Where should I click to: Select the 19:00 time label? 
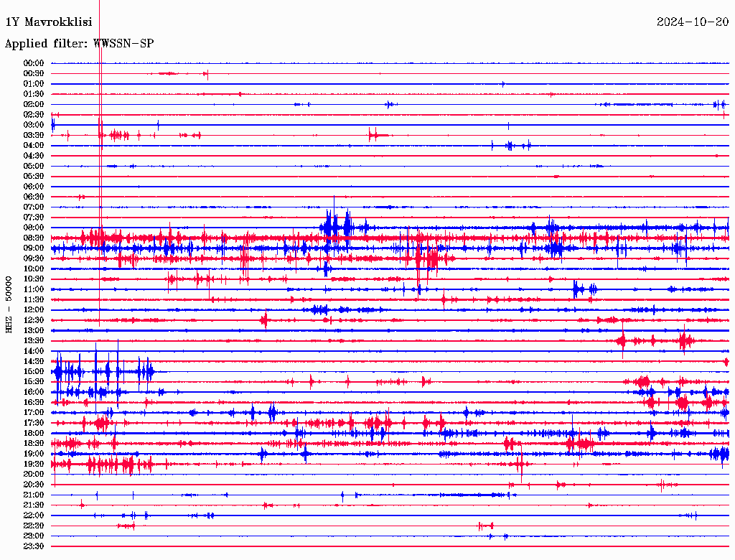[34, 454]
